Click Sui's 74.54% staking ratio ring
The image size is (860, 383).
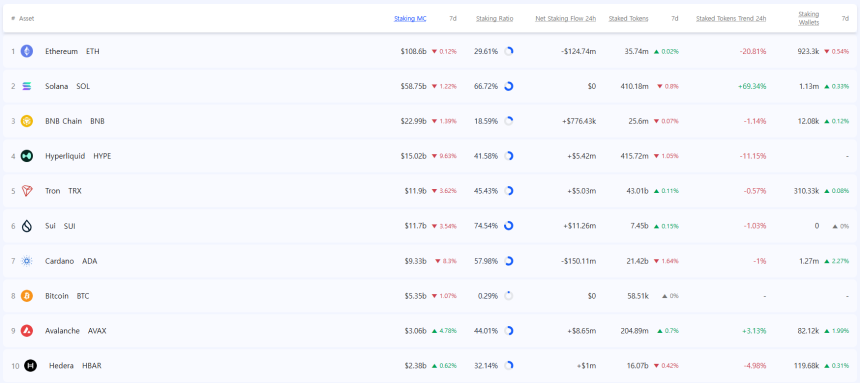click(x=508, y=226)
